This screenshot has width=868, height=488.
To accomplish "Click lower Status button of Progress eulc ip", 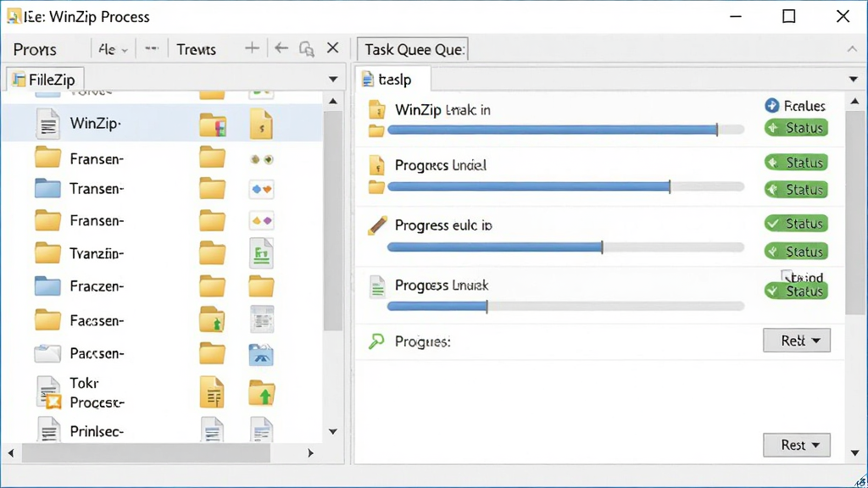I will click(x=796, y=252).
